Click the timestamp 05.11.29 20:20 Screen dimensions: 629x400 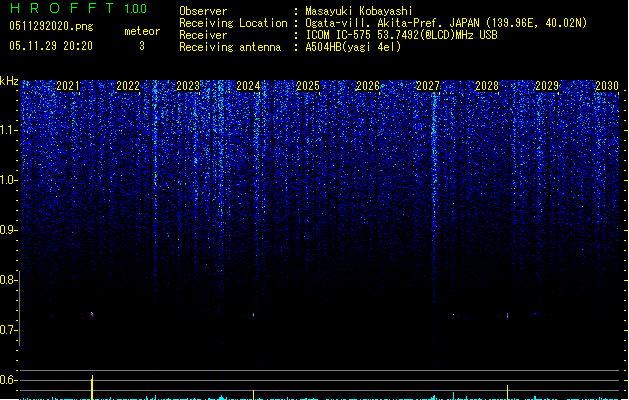coord(51,46)
